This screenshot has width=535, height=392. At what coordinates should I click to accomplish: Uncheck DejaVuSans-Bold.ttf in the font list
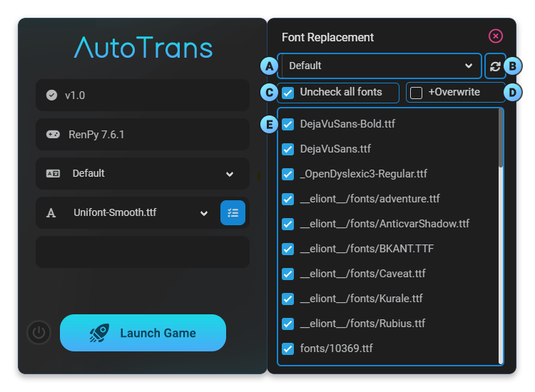[288, 124]
